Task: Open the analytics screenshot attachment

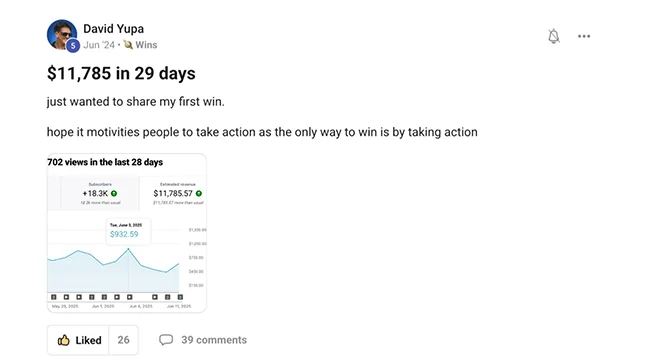Action: (x=127, y=233)
